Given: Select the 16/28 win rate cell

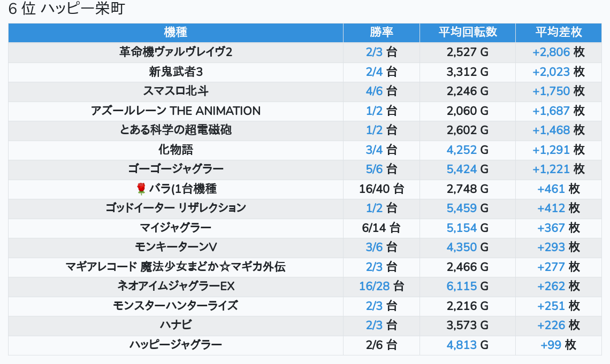Looking at the screenshot, I should point(375,286).
